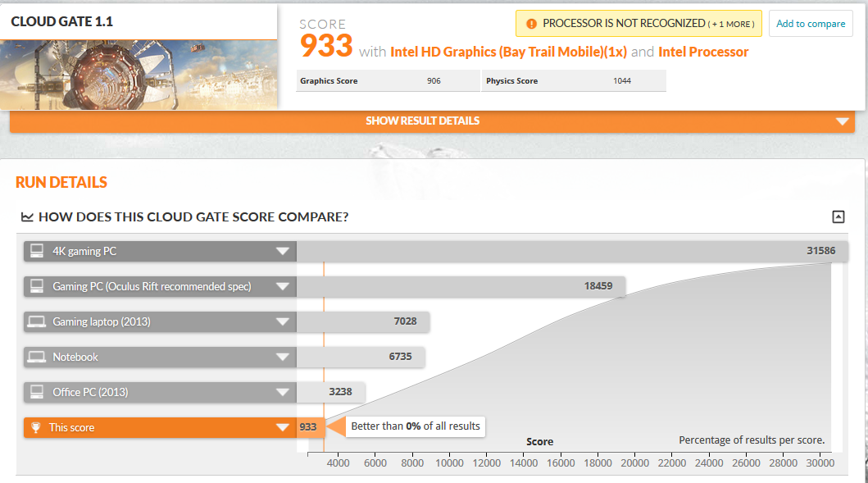
Task: Click the Cloud Gate benchmark thumbnail image
Action: click(139, 75)
